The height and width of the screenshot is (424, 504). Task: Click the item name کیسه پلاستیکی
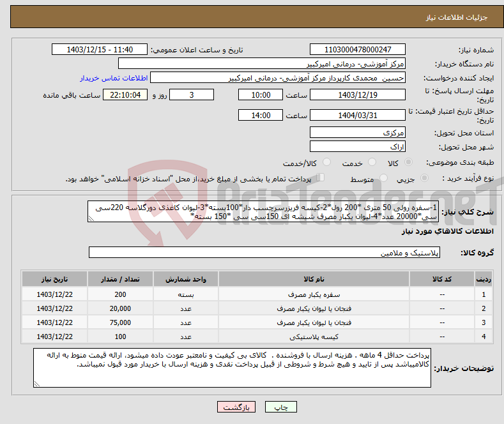314,337
